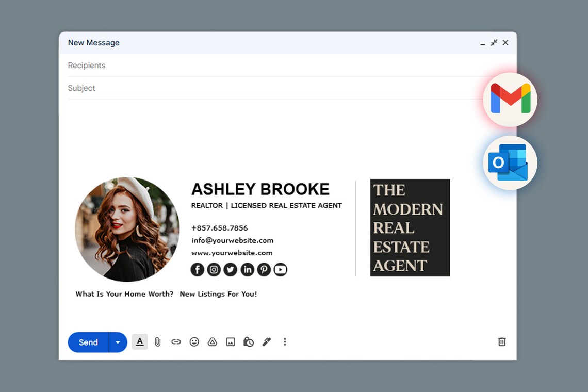Click the Instagram icon in the signature
The height and width of the screenshot is (392, 588).
tap(214, 269)
